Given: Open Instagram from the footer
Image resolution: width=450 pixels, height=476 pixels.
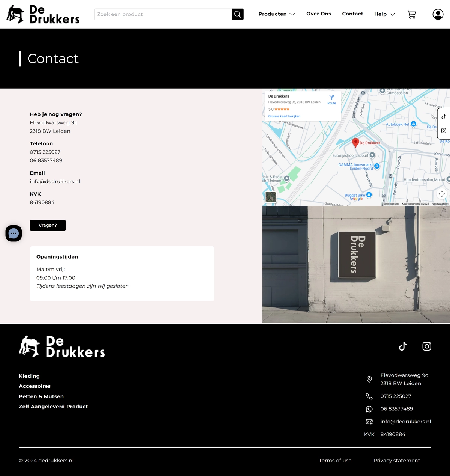Looking at the screenshot, I should (x=427, y=346).
